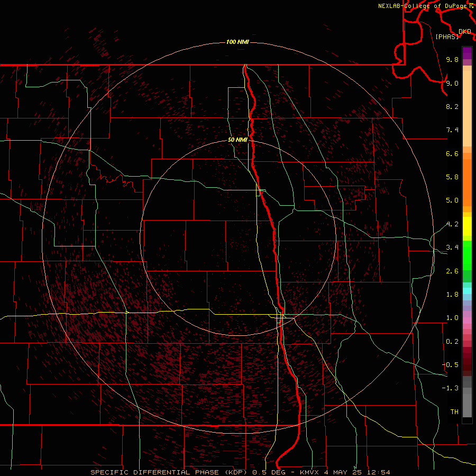
Task: Select the 5.8 scale value
Action: tap(452, 177)
